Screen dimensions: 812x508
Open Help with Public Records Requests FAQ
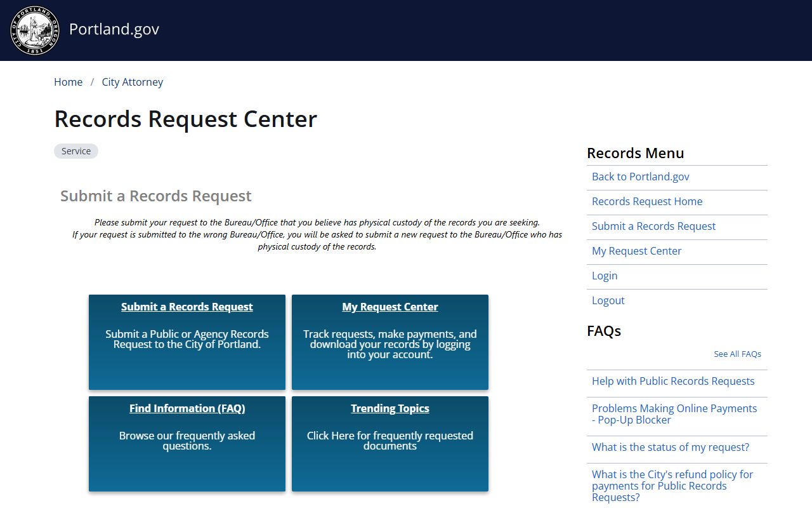pyautogui.click(x=673, y=381)
